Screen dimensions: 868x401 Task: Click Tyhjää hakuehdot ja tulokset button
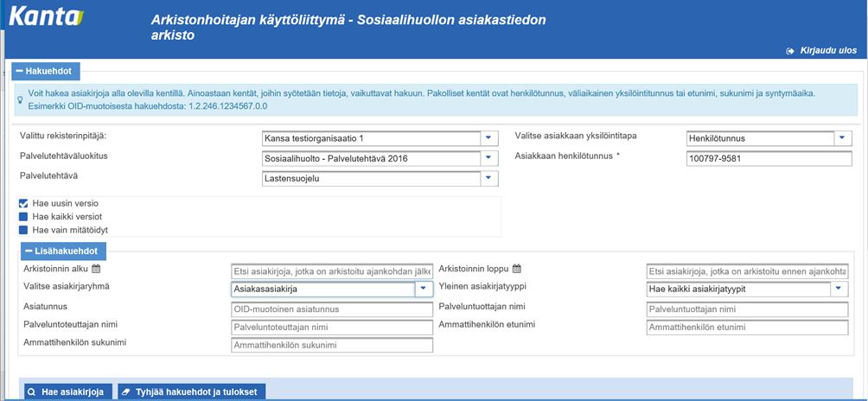[192, 391]
